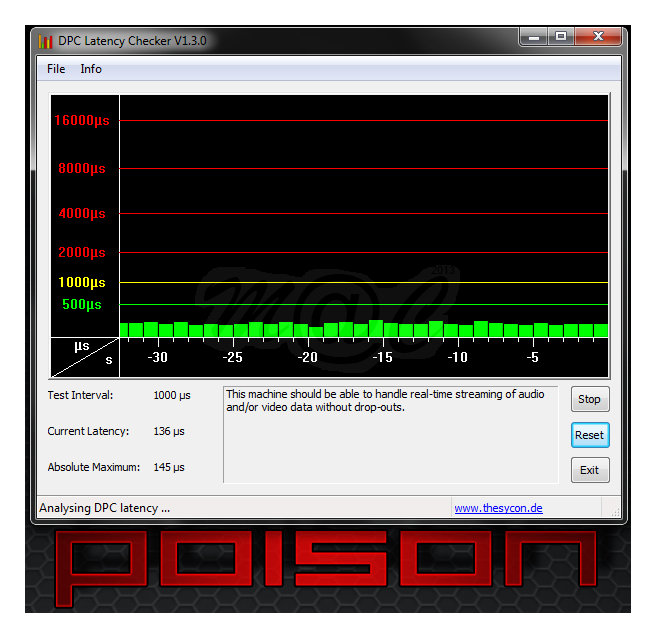656x638 pixels.
Task: Close the DPC Latency Checker window
Action: 599,37
